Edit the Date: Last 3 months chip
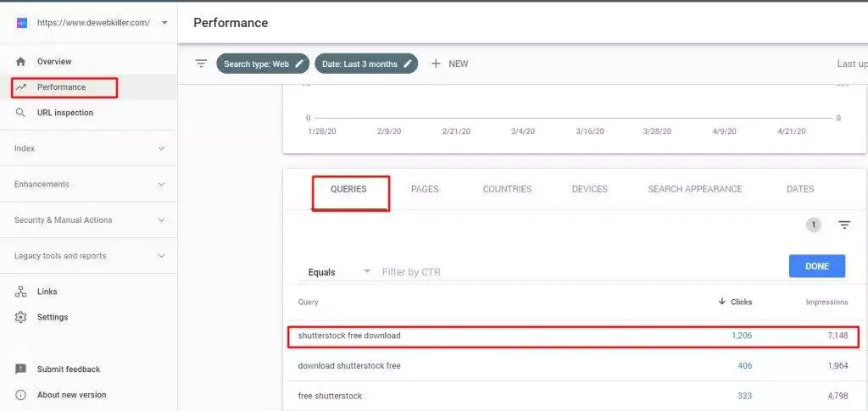The width and height of the screenshot is (868, 411). point(366,64)
